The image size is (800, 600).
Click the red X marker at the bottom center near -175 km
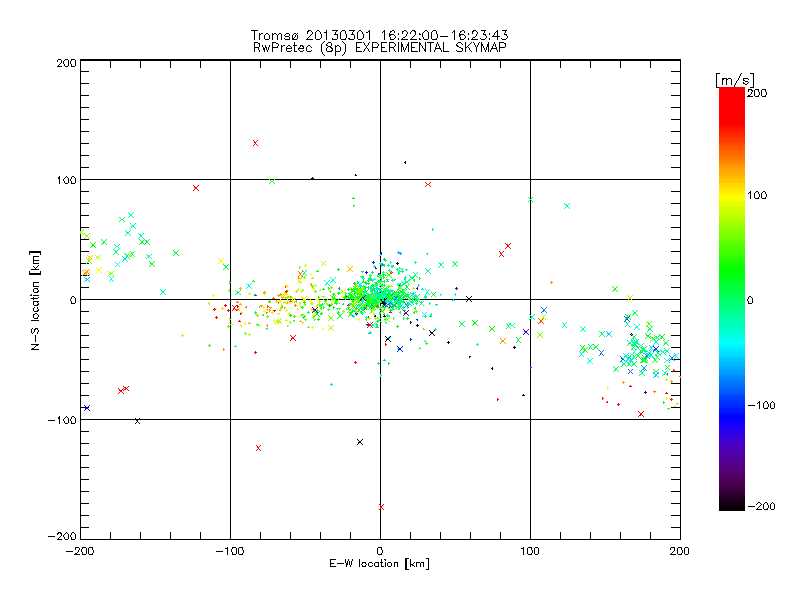(x=382, y=507)
